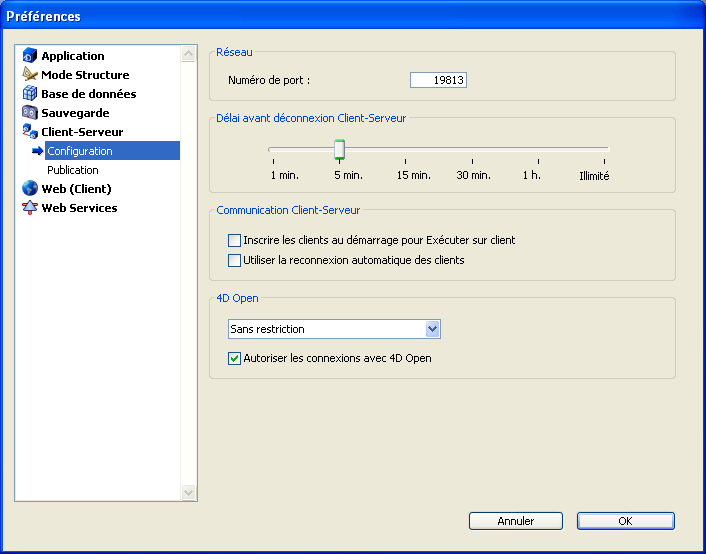The height and width of the screenshot is (554, 706).
Task: Open the Base de données icon
Action: (x=30, y=94)
